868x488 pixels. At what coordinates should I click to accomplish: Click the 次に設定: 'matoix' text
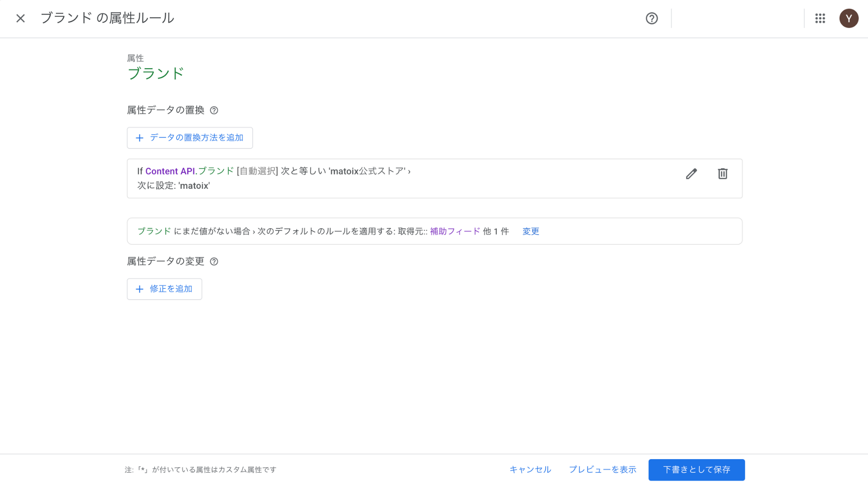click(174, 186)
